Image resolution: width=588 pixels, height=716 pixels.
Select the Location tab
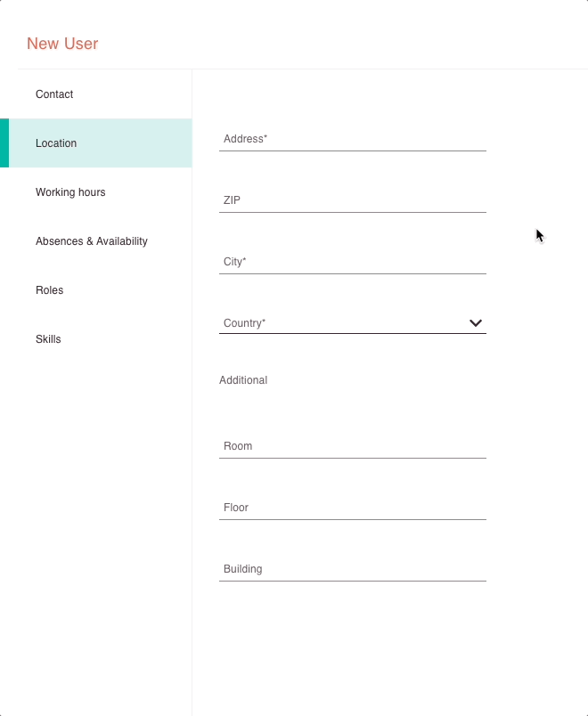click(x=95, y=142)
